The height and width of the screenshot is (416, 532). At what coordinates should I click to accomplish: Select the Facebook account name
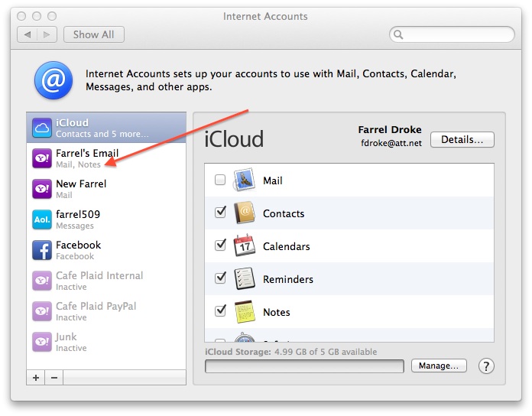[x=79, y=245]
